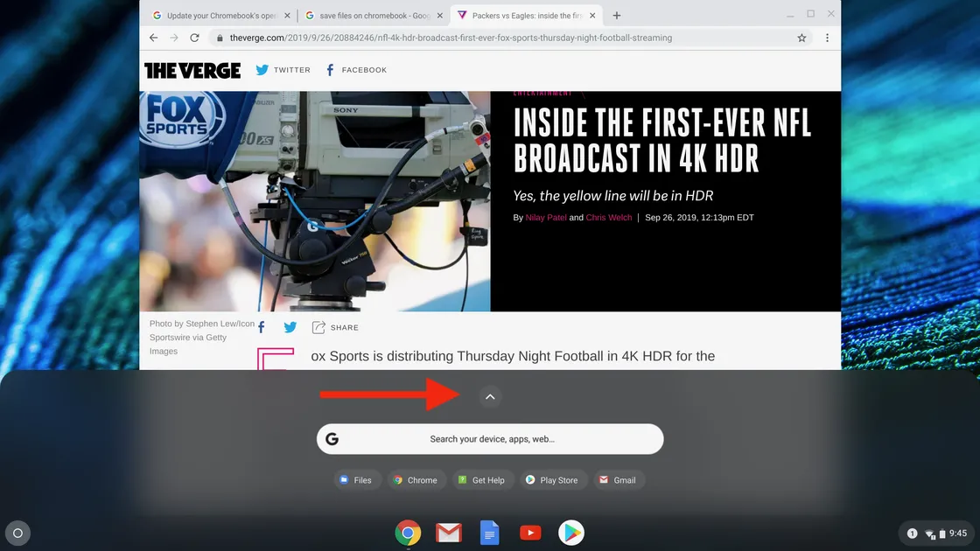Open the 9:45 clock status area
Image resolution: width=980 pixels, height=551 pixels.
(957, 533)
